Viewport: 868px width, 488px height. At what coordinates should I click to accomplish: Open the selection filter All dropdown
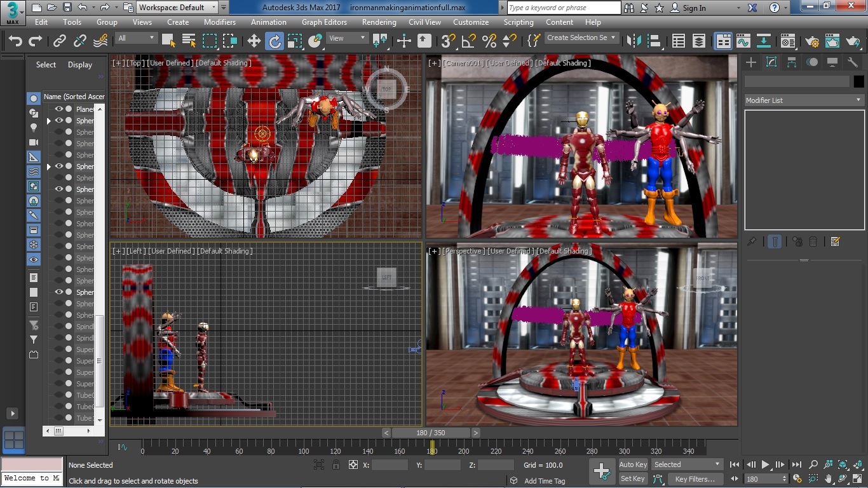point(136,38)
